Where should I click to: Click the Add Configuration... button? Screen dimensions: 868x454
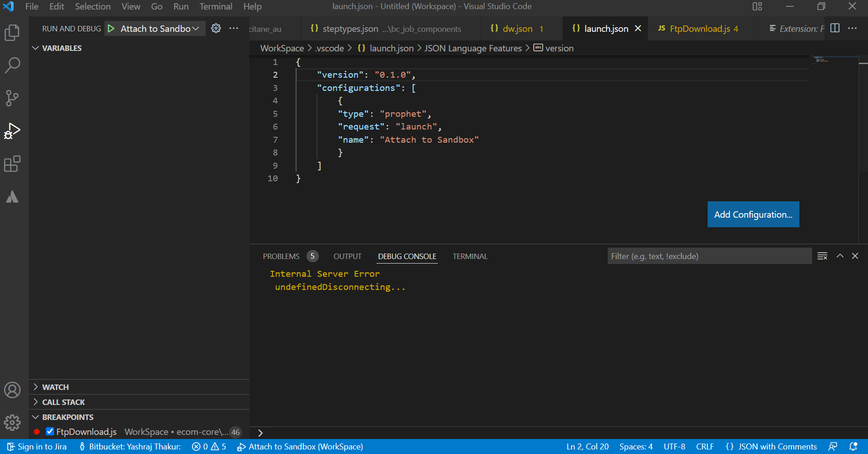point(753,215)
